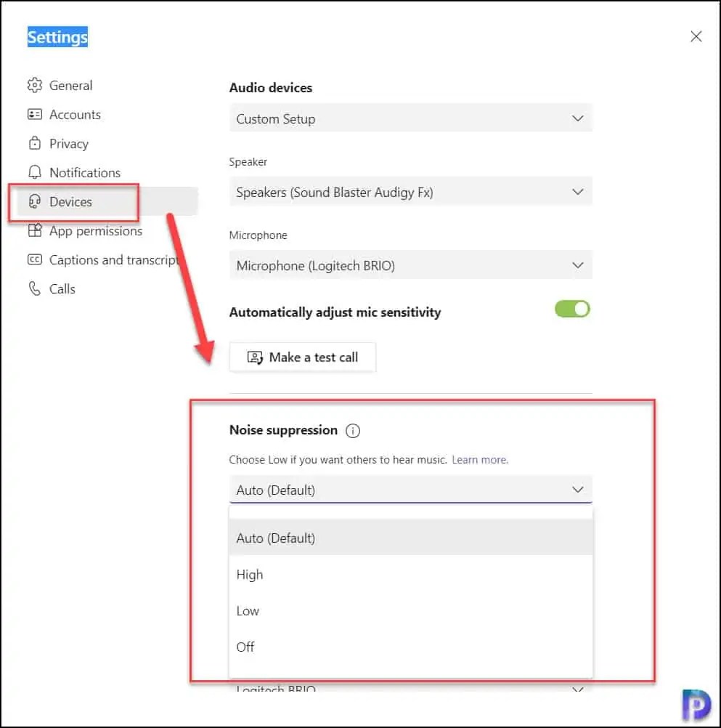The image size is (721, 728).
Task: Click the Captions and transcripts CC icon
Action: point(34,259)
